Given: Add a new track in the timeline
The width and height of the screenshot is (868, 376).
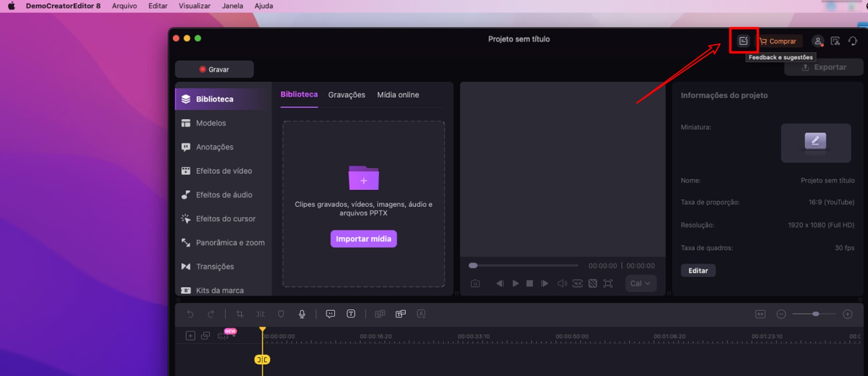Looking at the screenshot, I should pyautogui.click(x=190, y=335).
